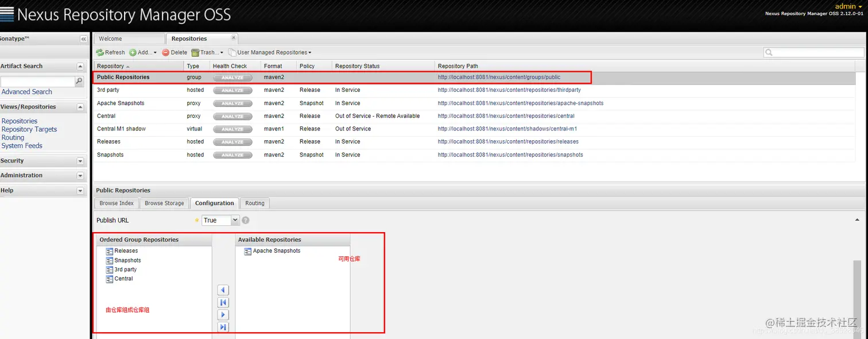Click the Refresh toolbar button
Image resolution: width=868 pixels, height=339 pixels.
[x=110, y=52]
